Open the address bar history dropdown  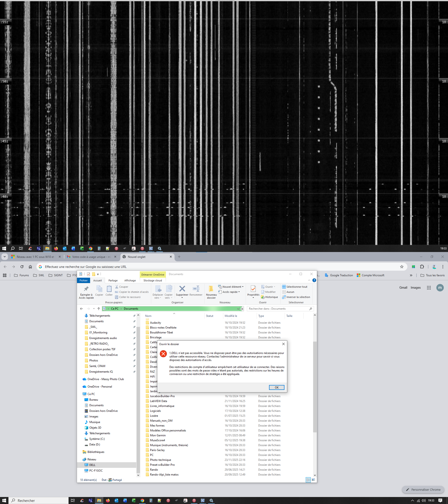[238, 309]
